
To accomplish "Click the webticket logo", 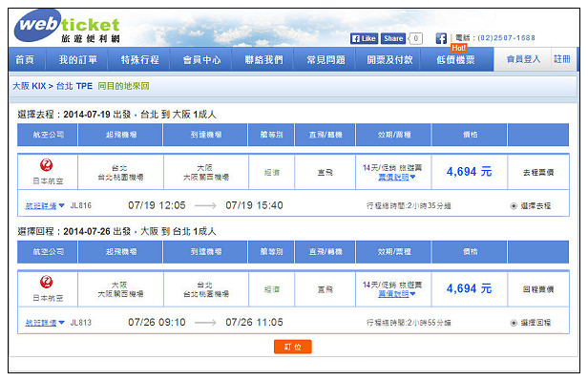I will [68, 26].
